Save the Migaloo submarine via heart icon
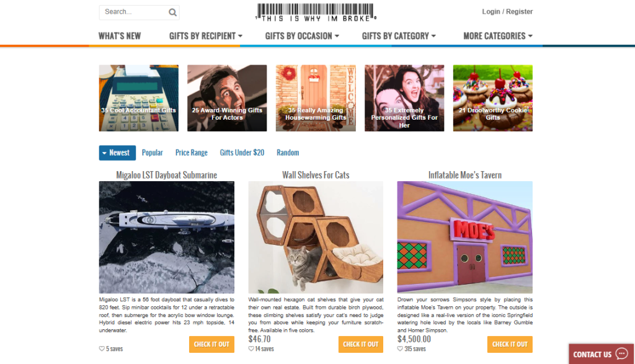635x364 pixels. (x=102, y=348)
